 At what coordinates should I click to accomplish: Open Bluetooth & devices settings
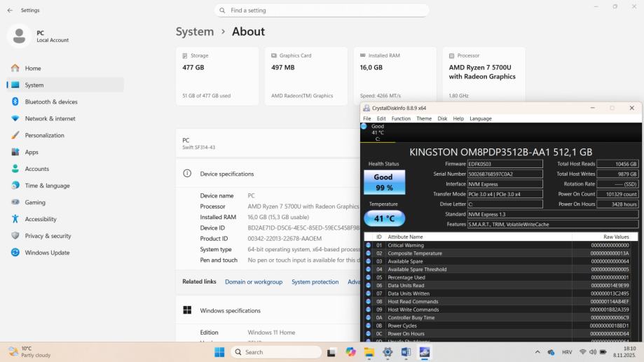51,102
